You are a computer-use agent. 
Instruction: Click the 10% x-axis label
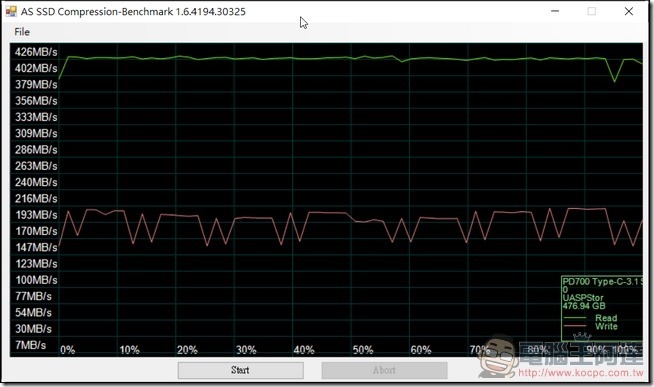tap(129, 350)
